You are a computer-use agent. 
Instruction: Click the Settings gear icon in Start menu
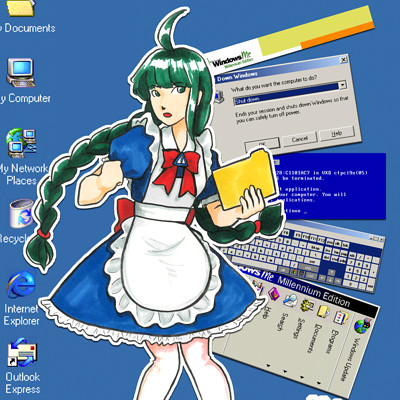[307, 305]
